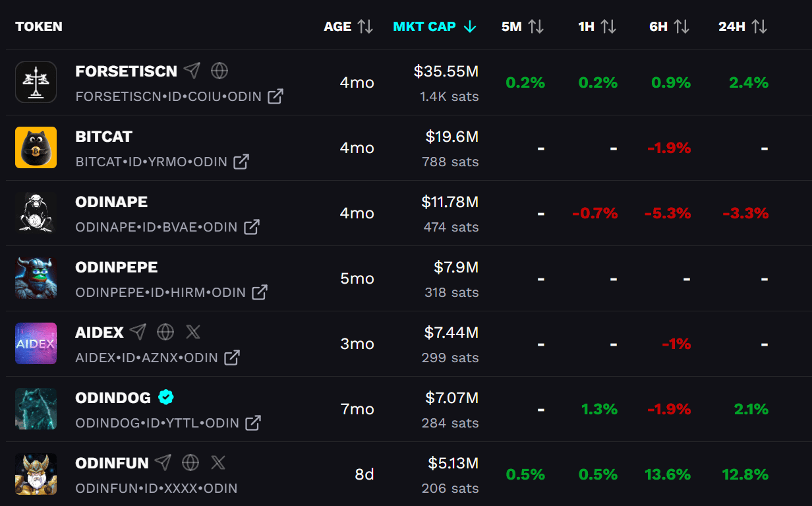Click the ODINDOG verified badge
The image size is (812, 506).
pos(166,397)
